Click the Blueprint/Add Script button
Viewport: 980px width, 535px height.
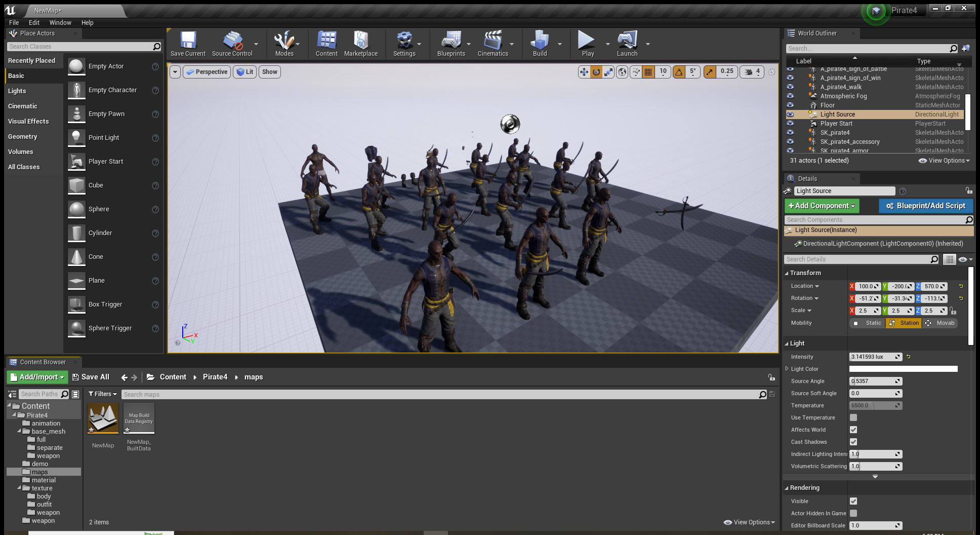coord(925,206)
